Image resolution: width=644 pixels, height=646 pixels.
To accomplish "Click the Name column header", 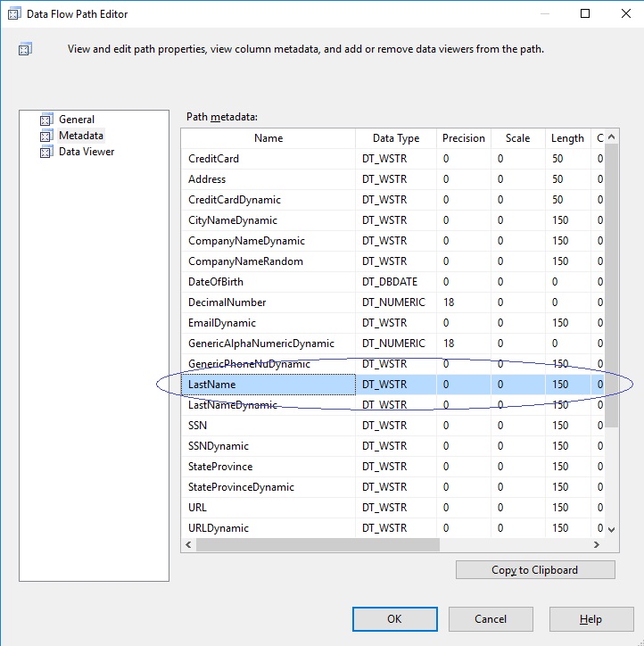I will click(268, 138).
